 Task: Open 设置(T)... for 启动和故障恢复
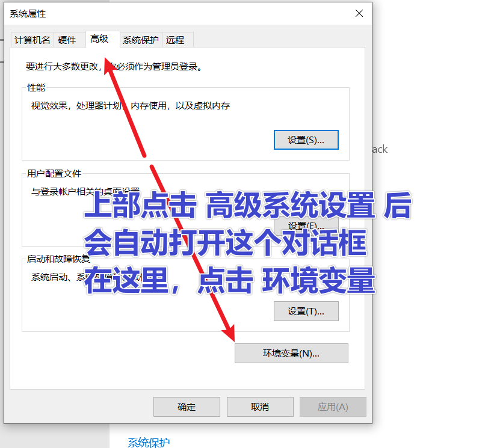(306, 311)
